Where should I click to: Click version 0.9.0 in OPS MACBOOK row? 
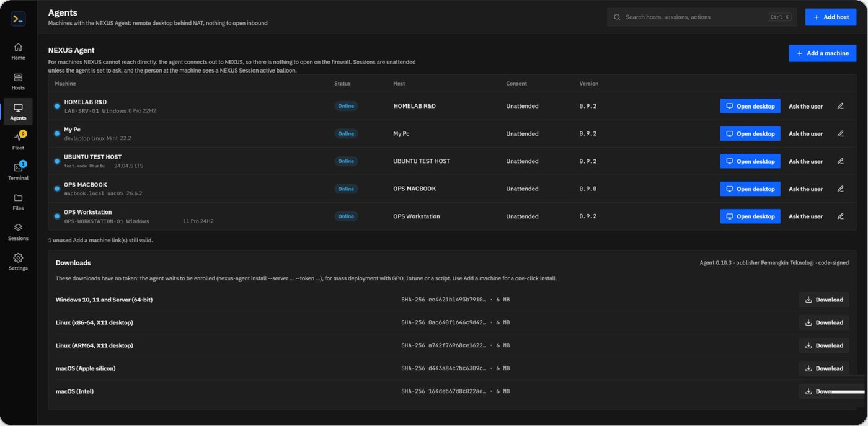[588, 189]
